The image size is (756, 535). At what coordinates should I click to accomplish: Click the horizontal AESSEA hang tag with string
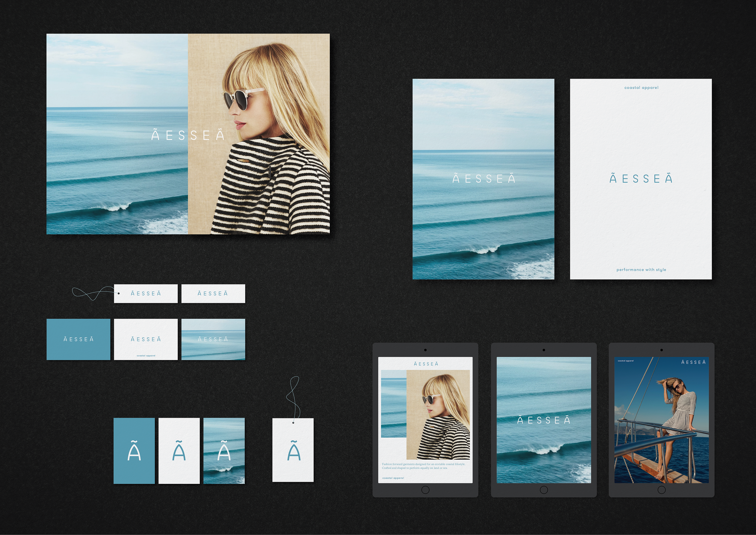tap(145, 294)
